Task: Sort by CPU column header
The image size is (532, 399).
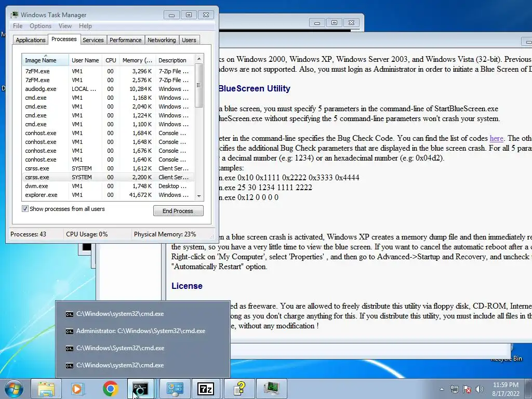Action: 111,60
